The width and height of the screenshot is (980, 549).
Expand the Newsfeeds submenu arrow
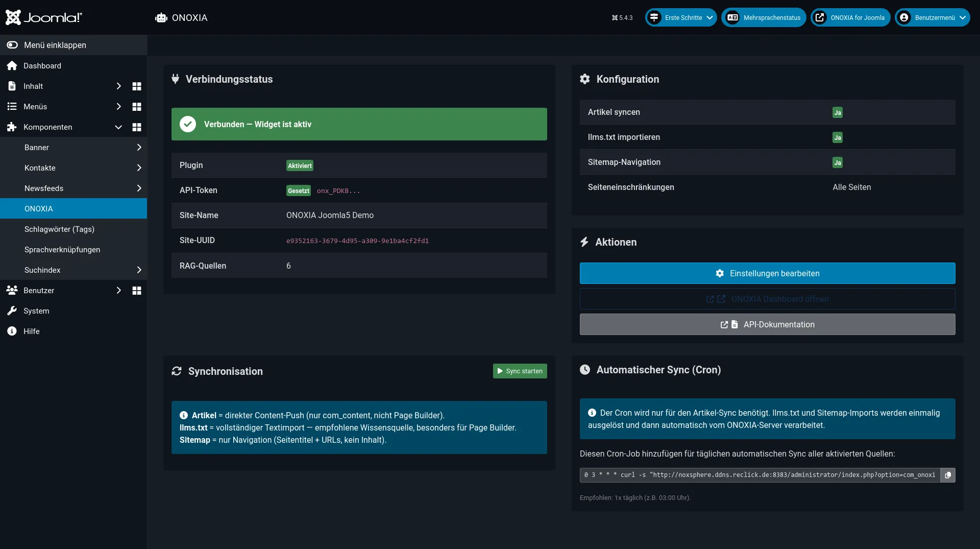pyautogui.click(x=139, y=188)
